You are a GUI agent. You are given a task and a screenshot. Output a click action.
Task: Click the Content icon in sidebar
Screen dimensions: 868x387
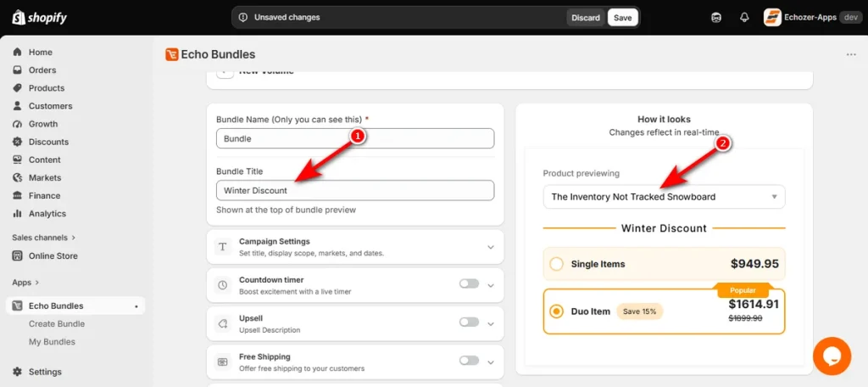click(x=18, y=160)
